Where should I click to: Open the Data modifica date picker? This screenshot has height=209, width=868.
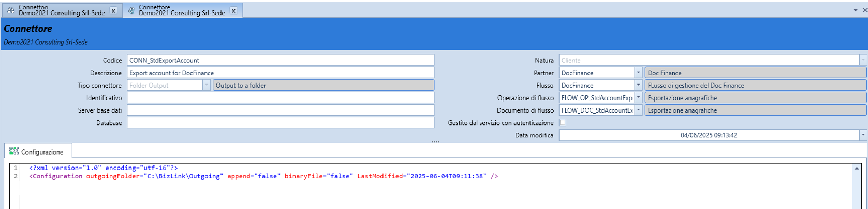coord(862,135)
